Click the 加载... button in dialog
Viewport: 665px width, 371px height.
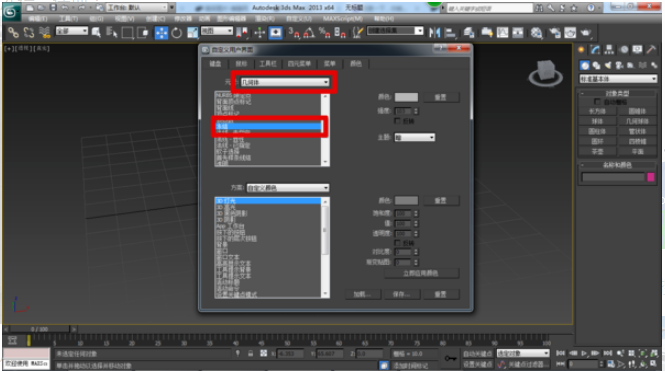[362, 294]
